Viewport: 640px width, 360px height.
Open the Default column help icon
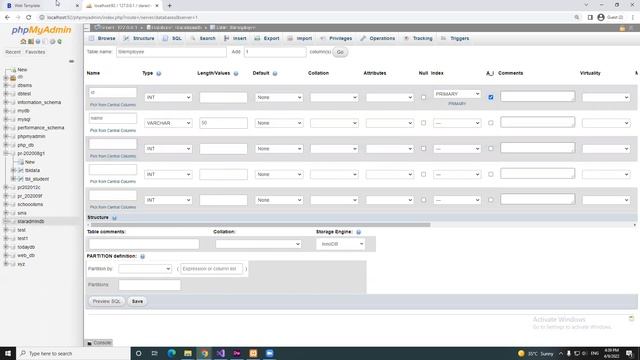click(275, 73)
